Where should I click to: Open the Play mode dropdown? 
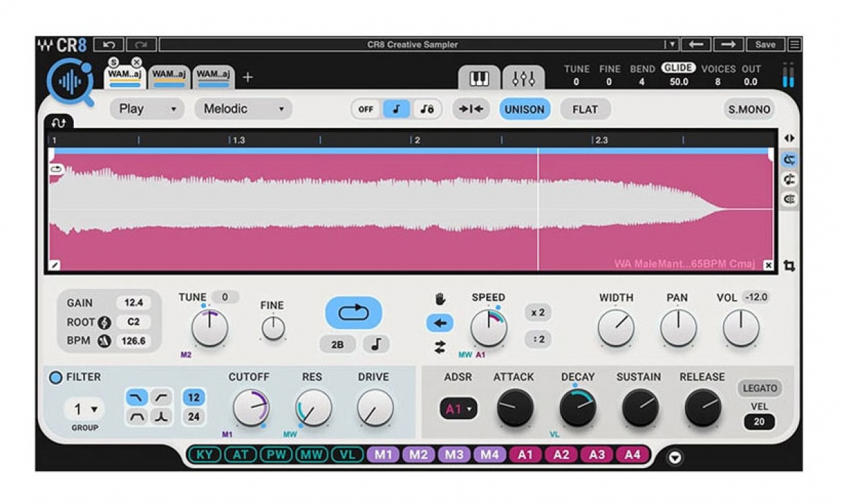(x=147, y=109)
